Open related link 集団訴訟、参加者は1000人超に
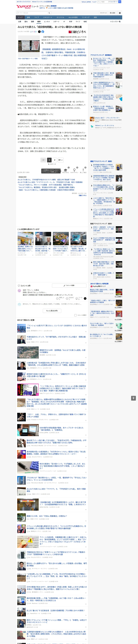The height and width of the screenshot is (644, 138). pos(46,187)
